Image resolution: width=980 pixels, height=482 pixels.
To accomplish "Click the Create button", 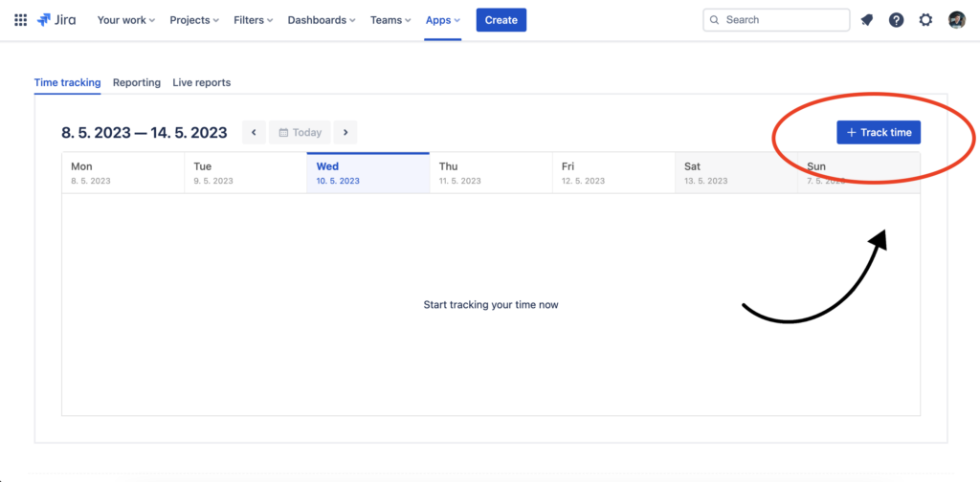I will [x=501, y=20].
